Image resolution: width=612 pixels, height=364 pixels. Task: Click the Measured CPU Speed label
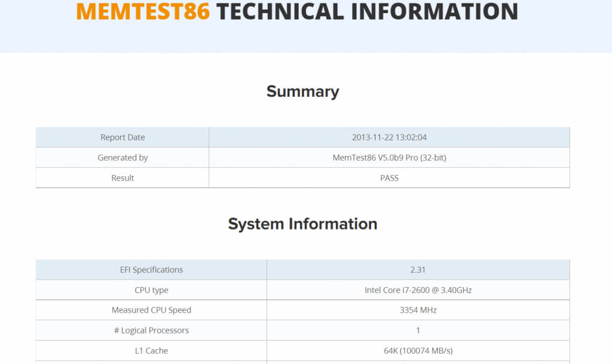151,310
